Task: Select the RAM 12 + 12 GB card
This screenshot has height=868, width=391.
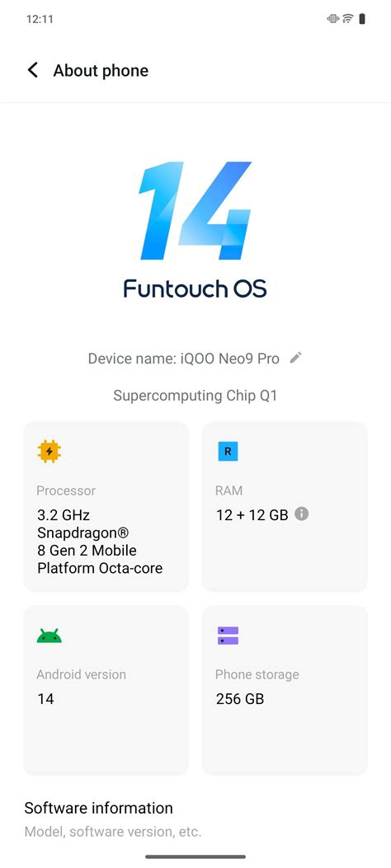Action: tap(285, 506)
